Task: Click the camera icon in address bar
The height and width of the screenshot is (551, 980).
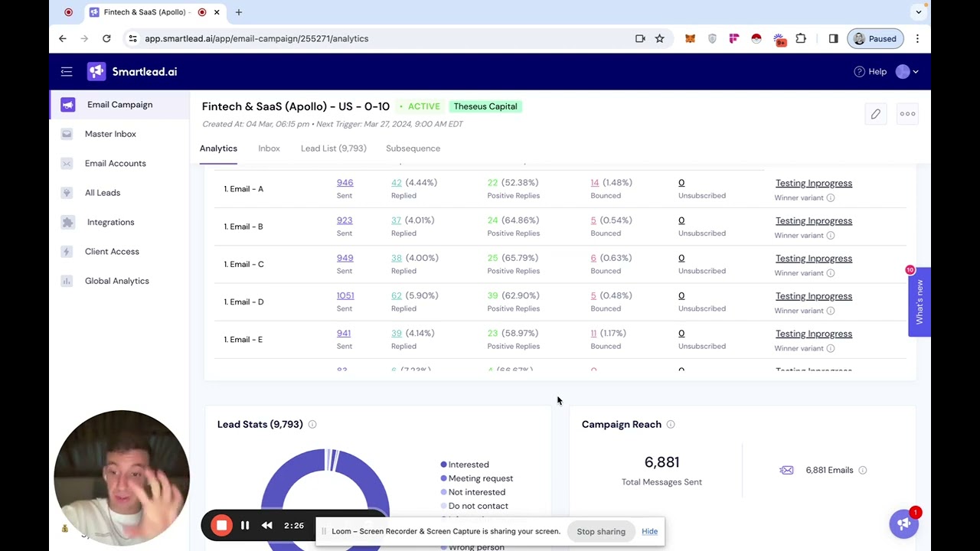Action: click(640, 38)
